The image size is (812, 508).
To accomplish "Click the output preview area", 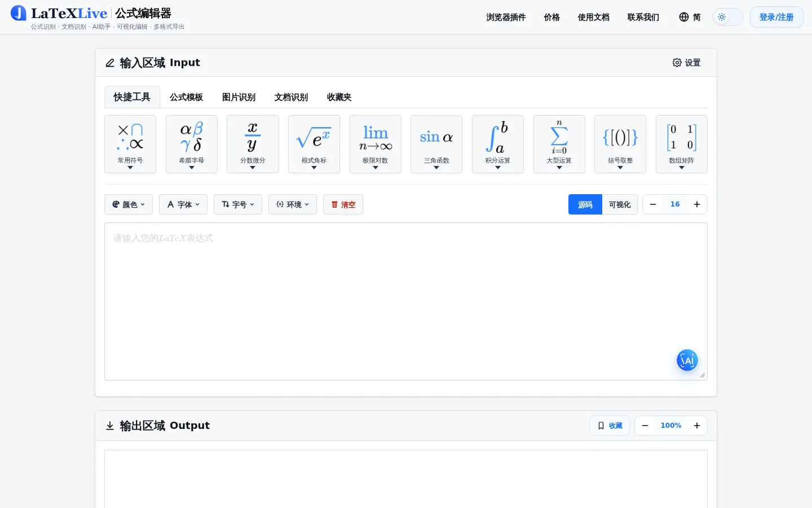I will [x=406, y=479].
